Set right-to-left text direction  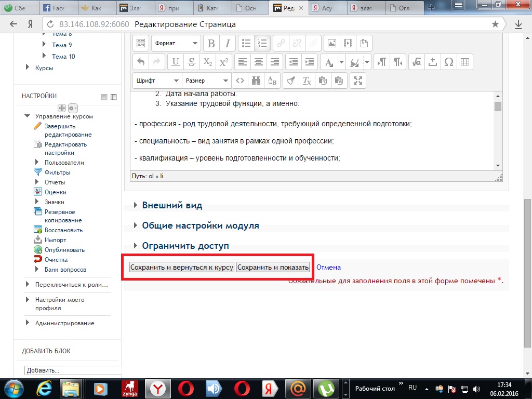tap(398, 62)
